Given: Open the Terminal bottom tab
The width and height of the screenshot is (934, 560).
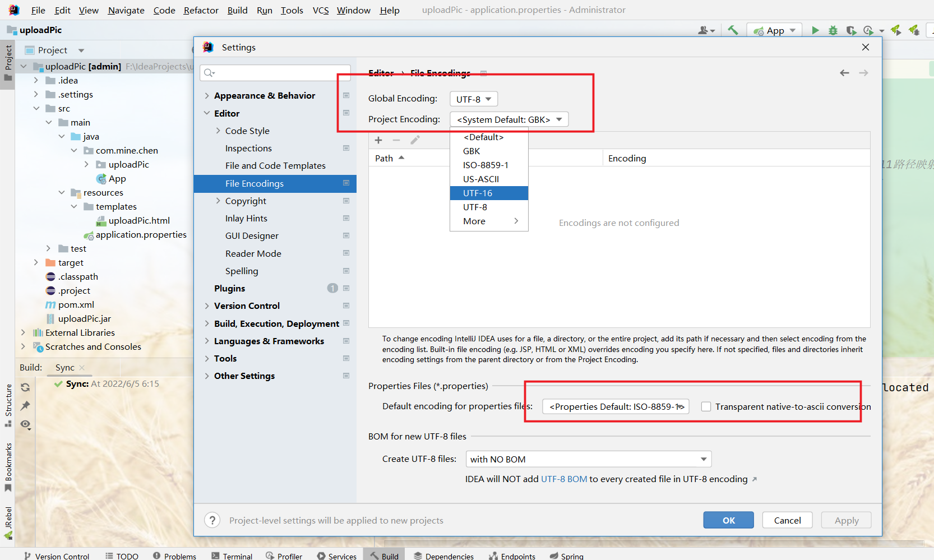Looking at the screenshot, I should click(232, 556).
